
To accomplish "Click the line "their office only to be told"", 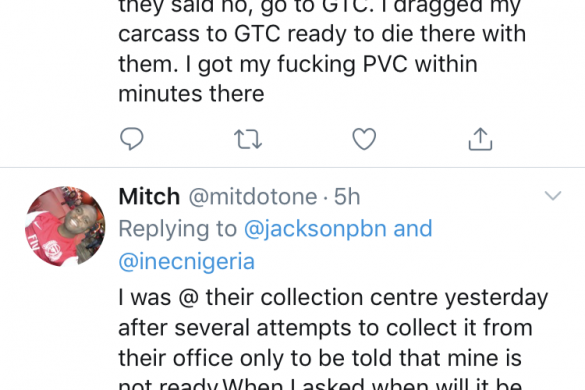I will pos(320,358).
